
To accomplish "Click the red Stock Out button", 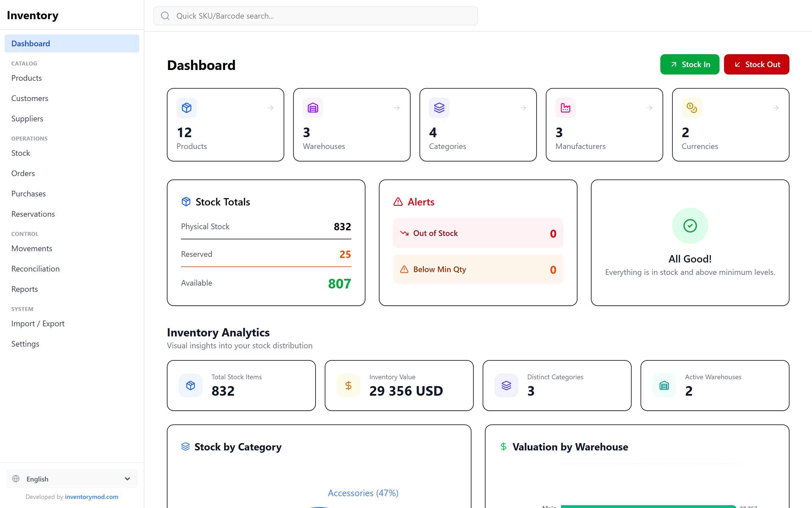I will point(756,64).
